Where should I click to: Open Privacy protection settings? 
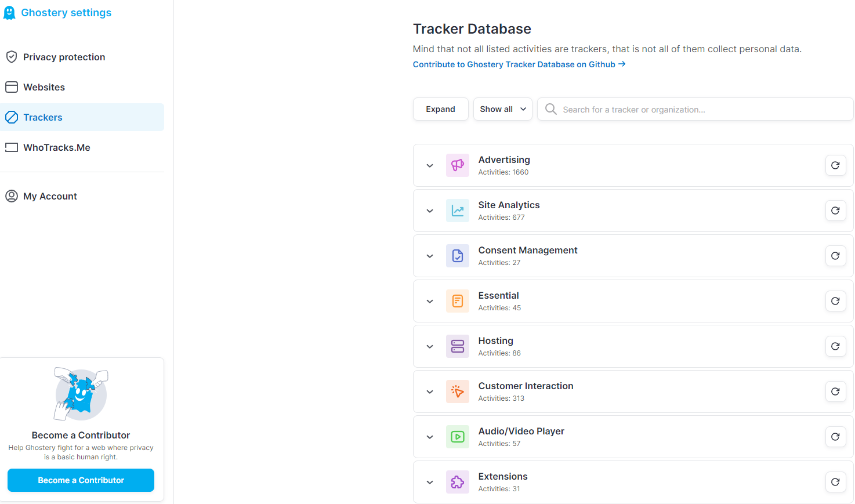coord(82,57)
